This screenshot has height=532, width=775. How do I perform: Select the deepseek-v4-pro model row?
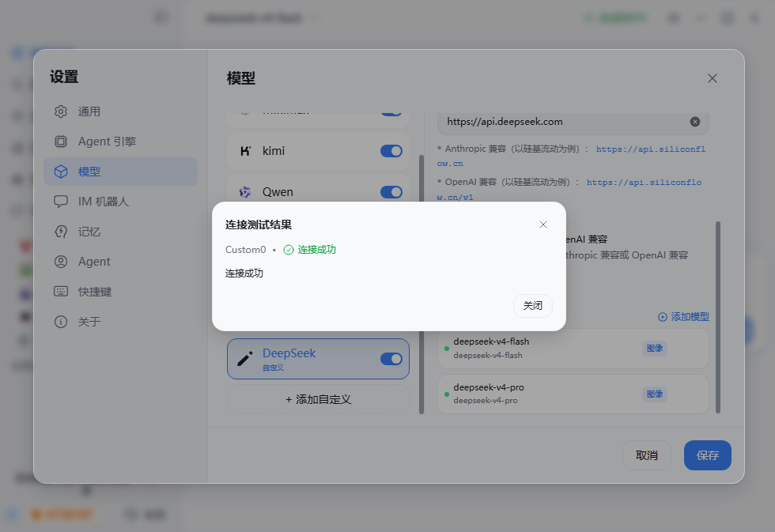coord(573,394)
